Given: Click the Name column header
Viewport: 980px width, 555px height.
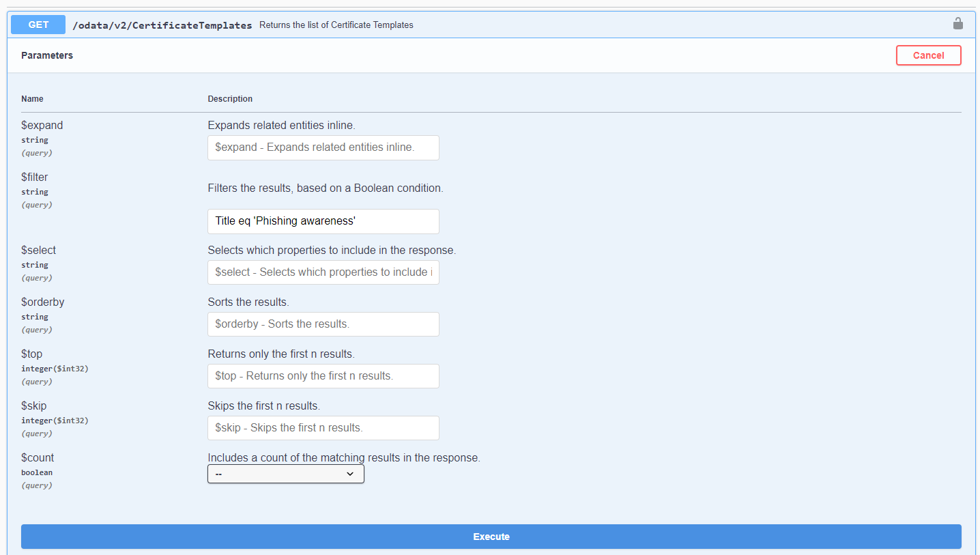Looking at the screenshot, I should point(32,99).
